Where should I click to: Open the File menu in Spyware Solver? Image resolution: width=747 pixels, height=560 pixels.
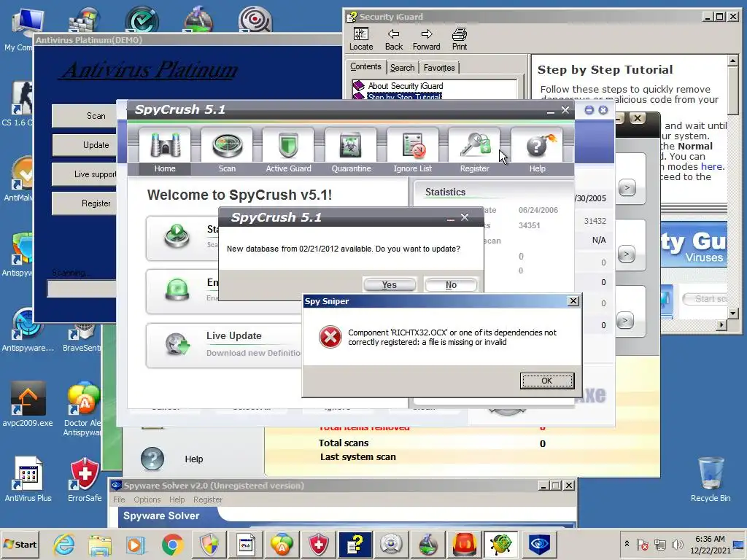point(119,499)
